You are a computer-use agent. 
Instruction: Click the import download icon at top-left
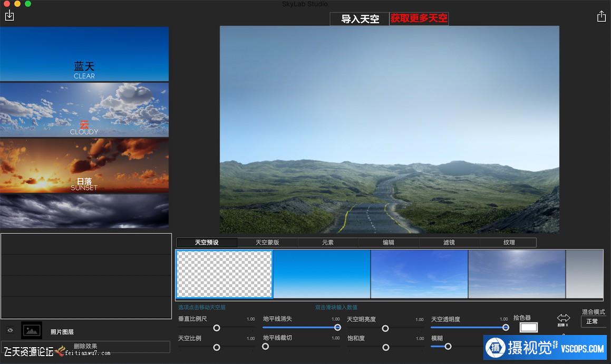tap(9, 15)
